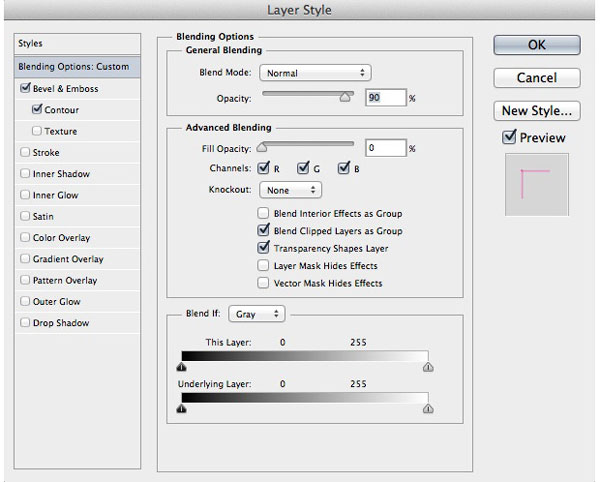
Task: Click the This Layer gradient bar
Action: (x=305, y=356)
